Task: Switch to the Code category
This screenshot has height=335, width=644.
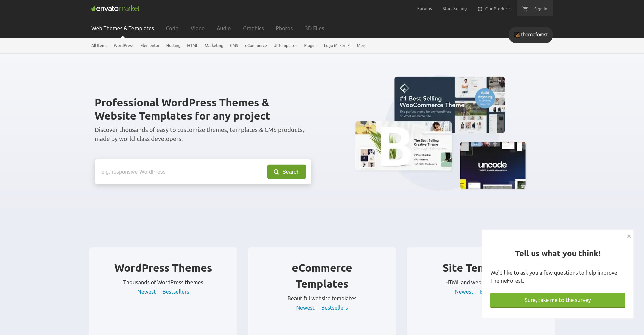Action: point(172,28)
